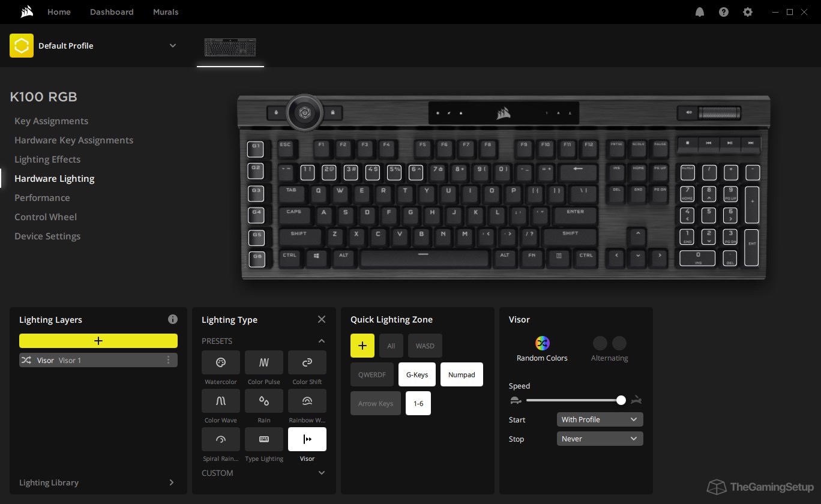
Task: Click the play/pause media key on keyboard
Action: [730, 143]
